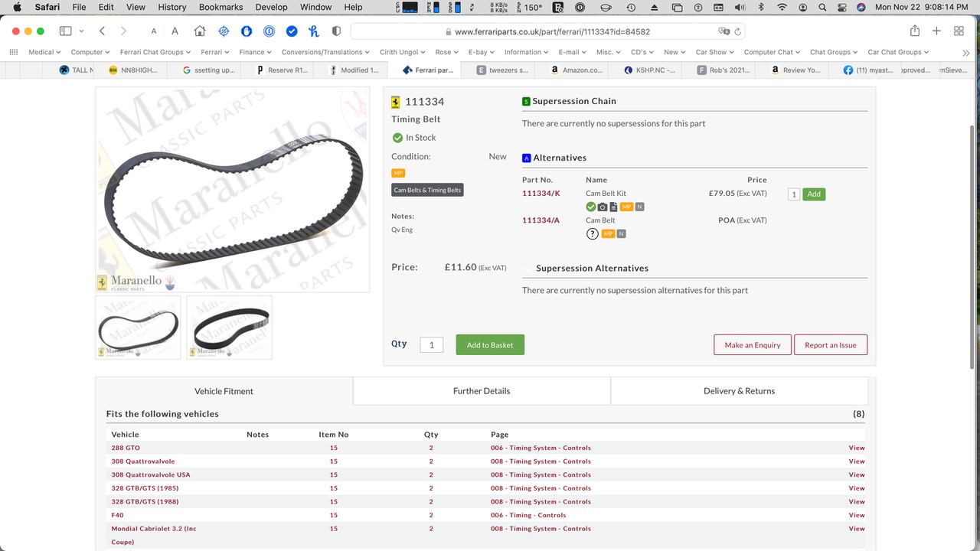Open the Home page icon
980x551 pixels.
(x=200, y=31)
